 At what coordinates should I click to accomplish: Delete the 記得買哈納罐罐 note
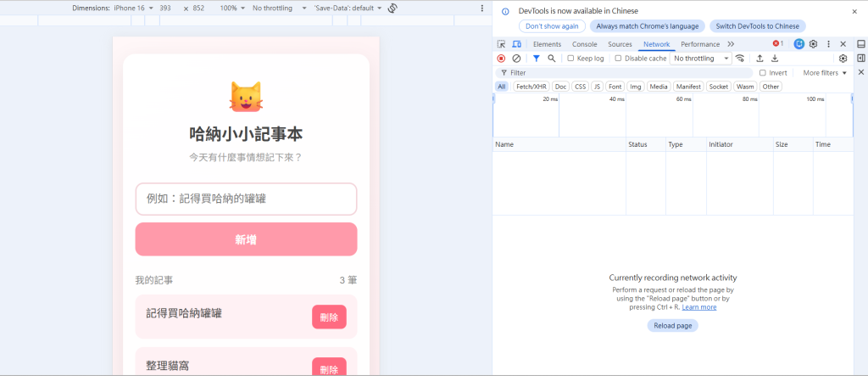pos(329,317)
